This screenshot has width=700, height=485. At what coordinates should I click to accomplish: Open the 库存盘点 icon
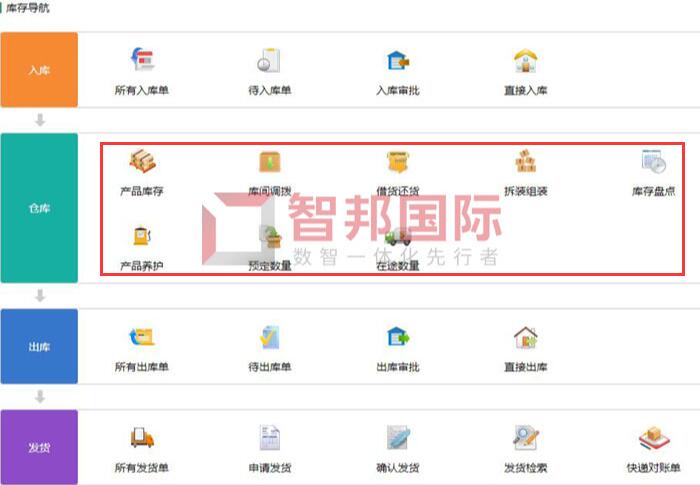654,161
